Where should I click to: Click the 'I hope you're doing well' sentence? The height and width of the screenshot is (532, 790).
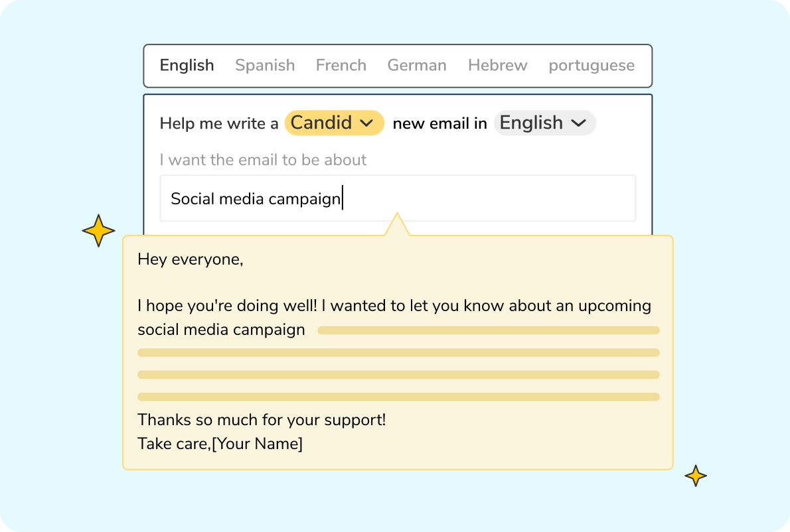[x=394, y=306]
